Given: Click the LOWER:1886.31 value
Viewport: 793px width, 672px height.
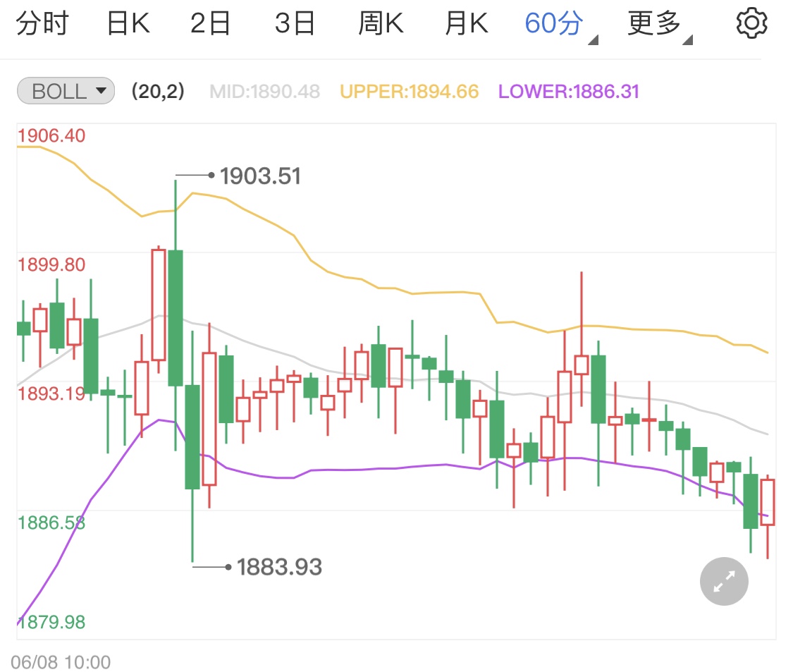Looking at the screenshot, I should click(569, 92).
